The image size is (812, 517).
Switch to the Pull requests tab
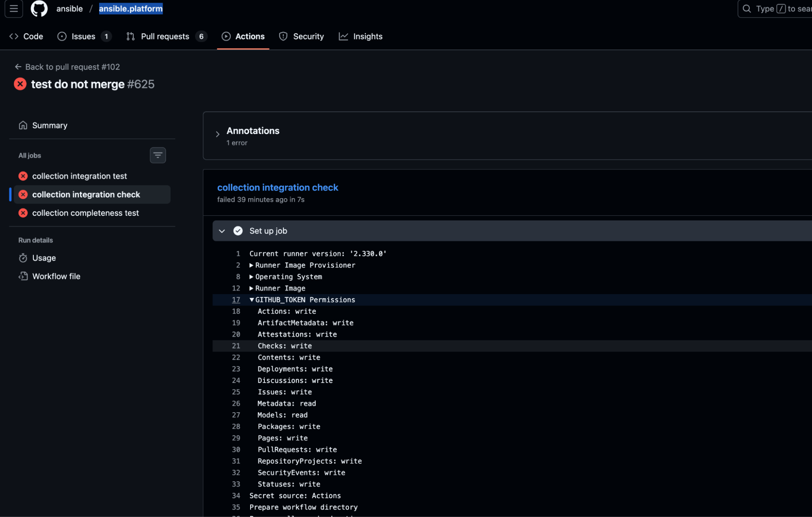click(x=165, y=37)
